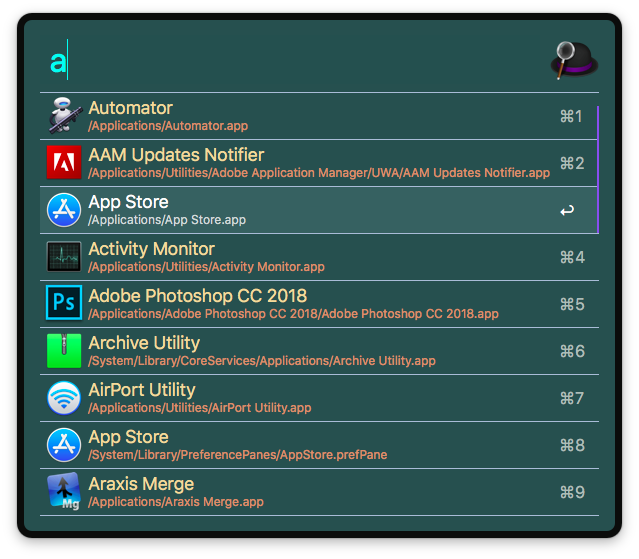Click the AirPort Utility application path text

click(x=199, y=408)
